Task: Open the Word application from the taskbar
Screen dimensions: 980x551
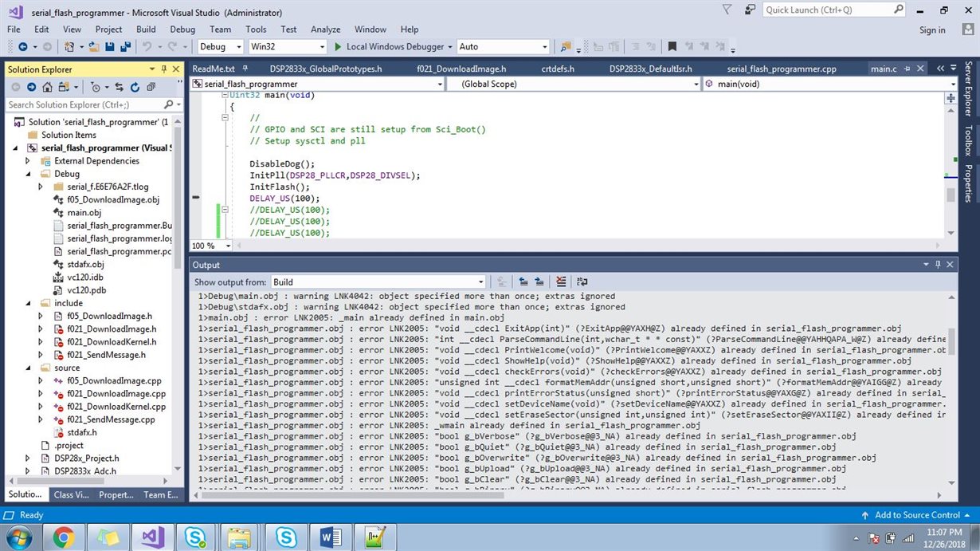Action: pyautogui.click(x=329, y=536)
